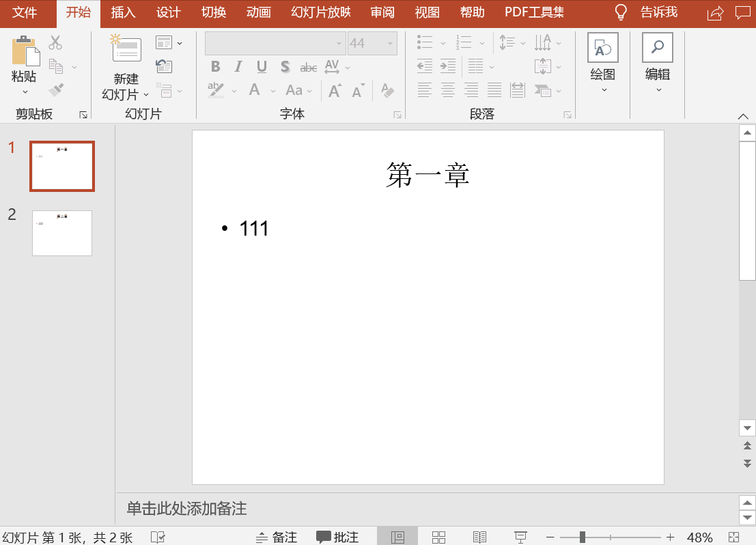Switch to the 插入 (Insert) ribbon tab
Screen dimensions: 756x545
[123, 12]
